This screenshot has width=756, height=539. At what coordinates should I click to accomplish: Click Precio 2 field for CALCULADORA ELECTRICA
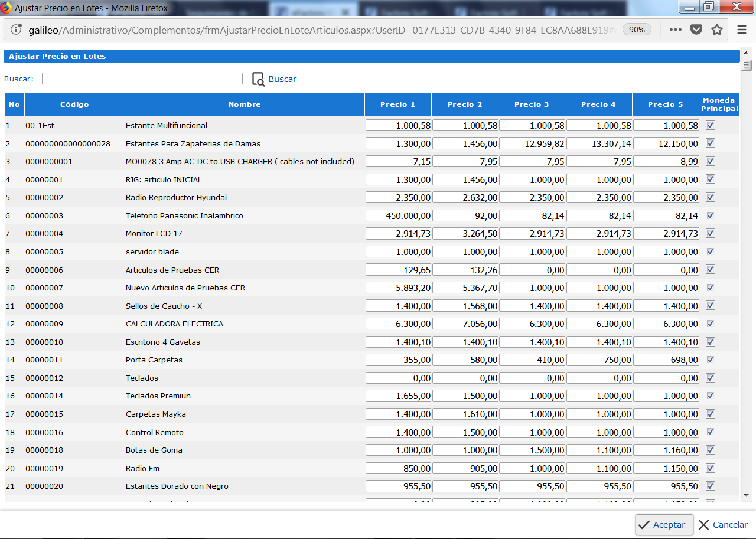pos(465,324)
